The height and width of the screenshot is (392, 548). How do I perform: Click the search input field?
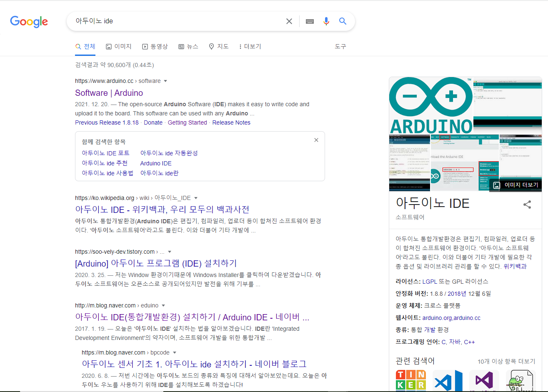(x=177, y=21)
